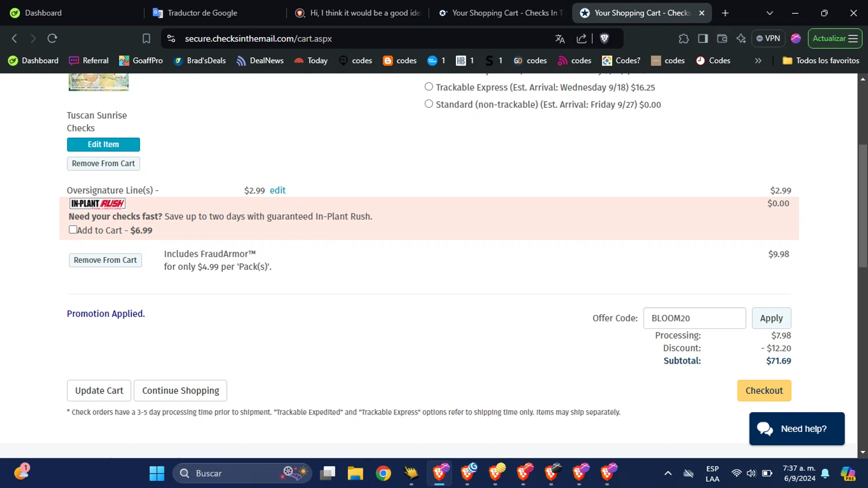Check In-Plant Rush Add to Cart box
Viewport: 868px width, 488px height.
(73, 230)
